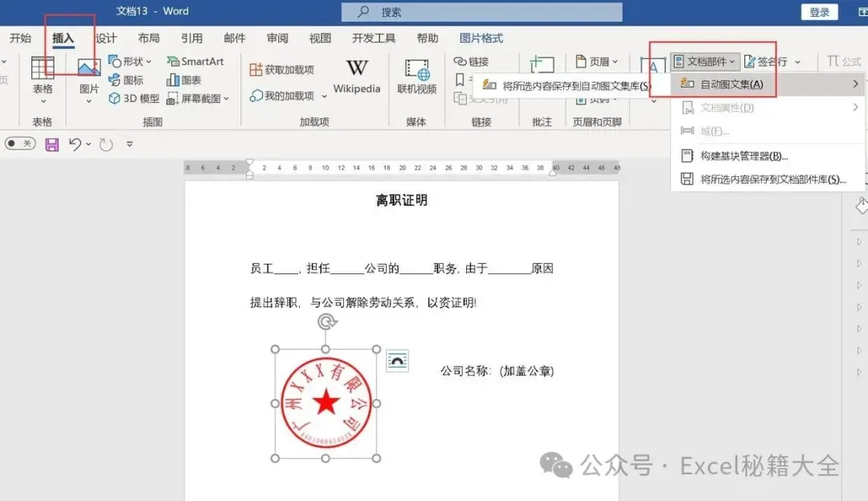Open the 开始 (Home) tab
Viewport: 868px width, 501px height.
point(20,38)
